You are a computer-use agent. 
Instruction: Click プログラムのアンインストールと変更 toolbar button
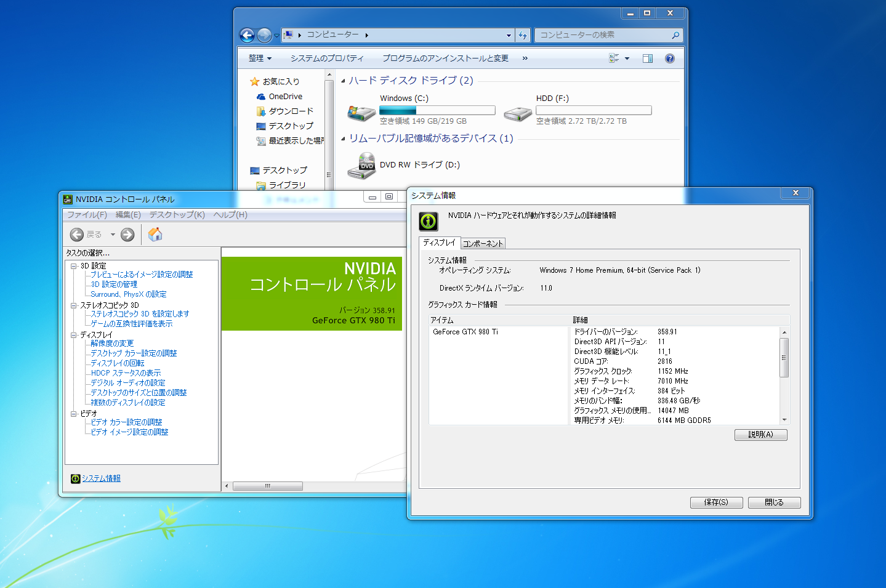(x=445, y=58)
